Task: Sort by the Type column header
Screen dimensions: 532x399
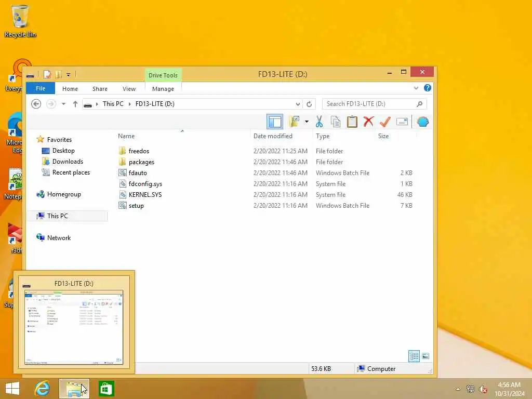Action: [x=322, y=136]
